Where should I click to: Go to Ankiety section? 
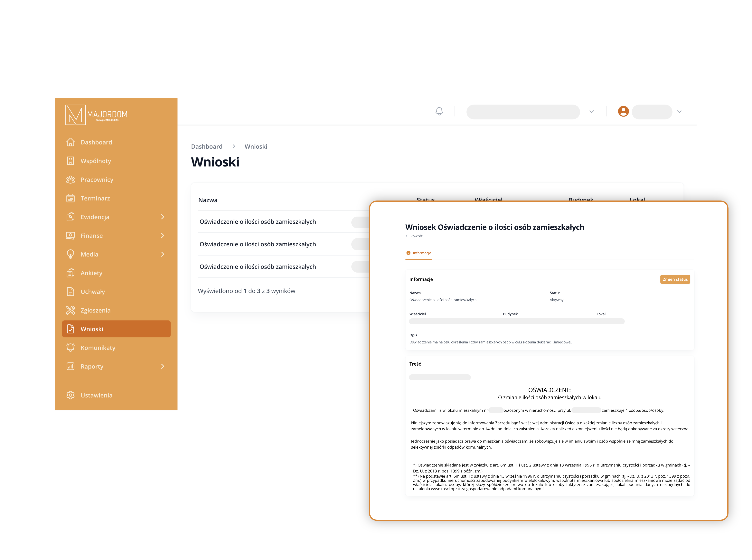tap(116, 273)
